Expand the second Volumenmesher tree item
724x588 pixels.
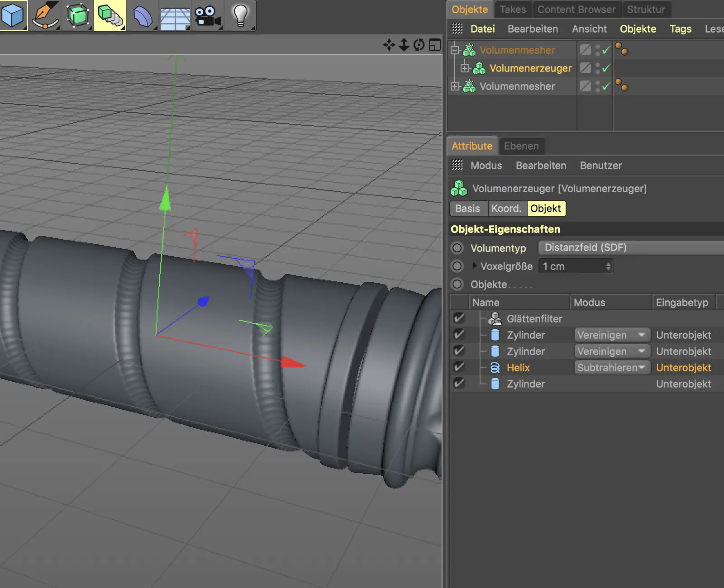(455, 86)
